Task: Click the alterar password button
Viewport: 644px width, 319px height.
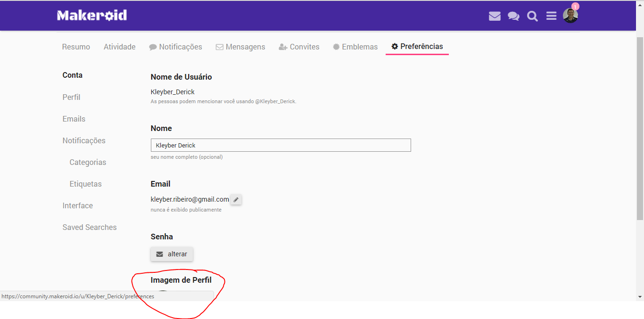Action: click(172, 254)
